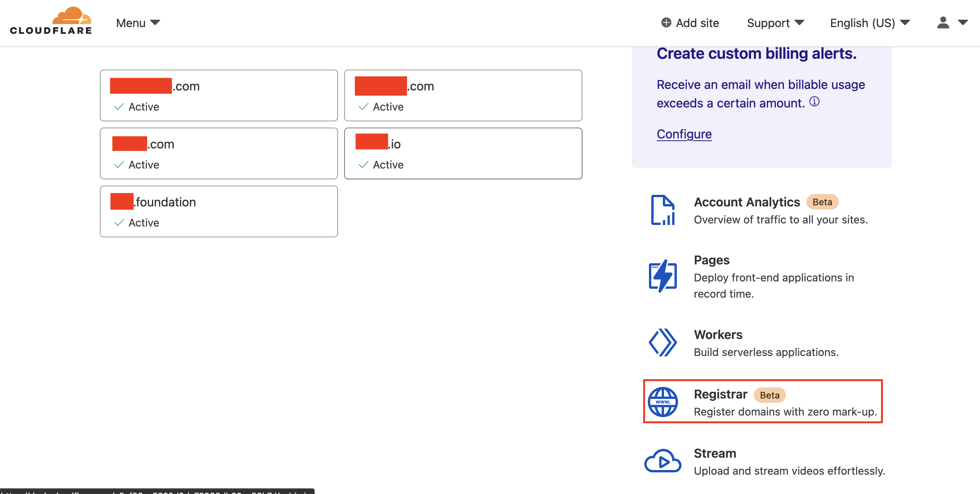Open the .io site card
Screen dimensions: 980x494
click(463, 153)
